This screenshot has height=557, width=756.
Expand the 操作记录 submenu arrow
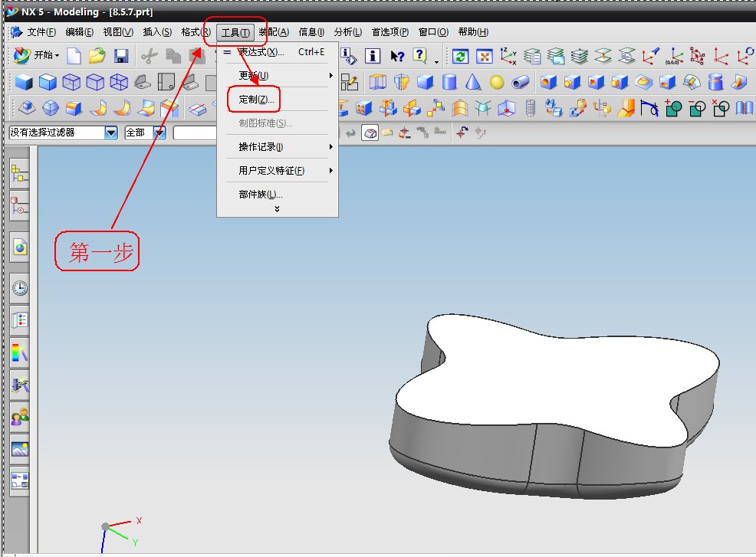tap(330, 146)
